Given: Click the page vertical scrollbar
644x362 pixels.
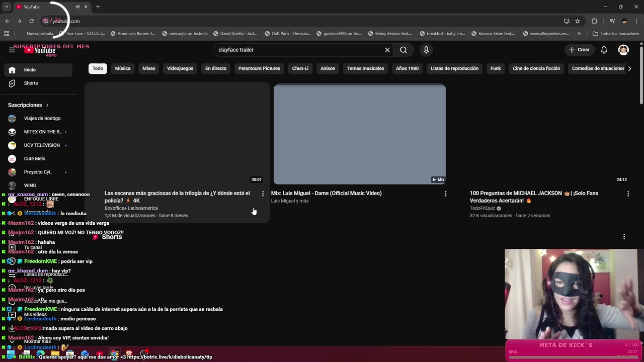Looking at the screenshot, I should coord(641,75).
